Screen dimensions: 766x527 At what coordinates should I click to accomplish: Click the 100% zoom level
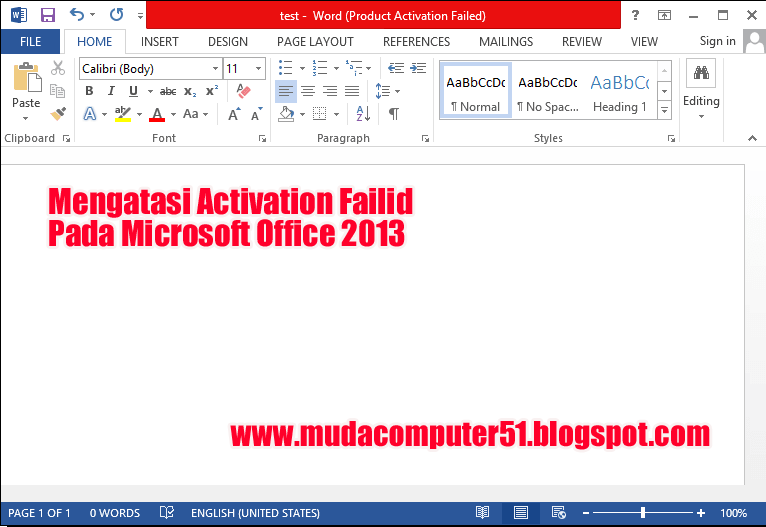(733, 513)
